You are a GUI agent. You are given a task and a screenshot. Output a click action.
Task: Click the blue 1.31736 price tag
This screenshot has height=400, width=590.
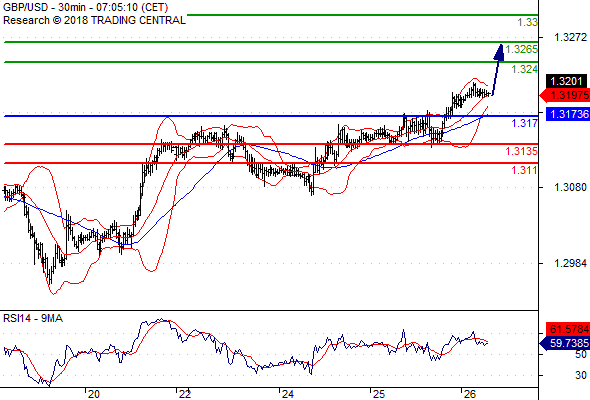(x=567, y=114)
